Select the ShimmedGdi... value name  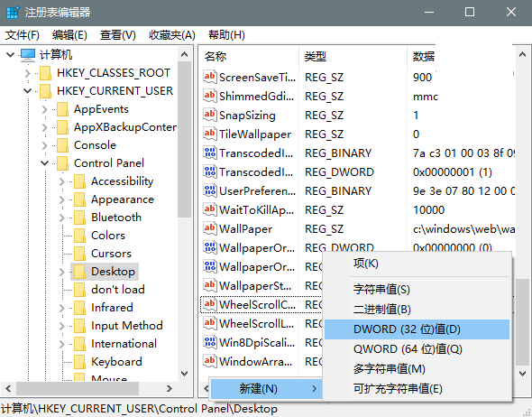pyautogui.click(x=256, y=97)
